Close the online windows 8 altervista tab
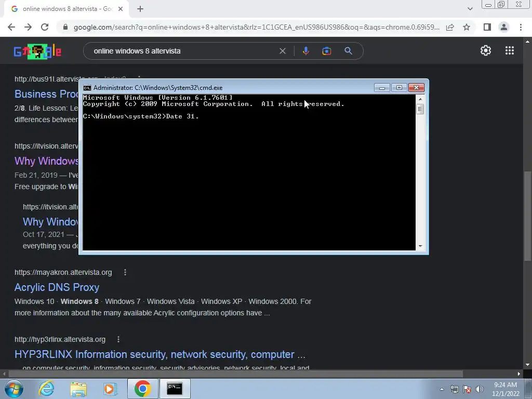 [121, 9]
